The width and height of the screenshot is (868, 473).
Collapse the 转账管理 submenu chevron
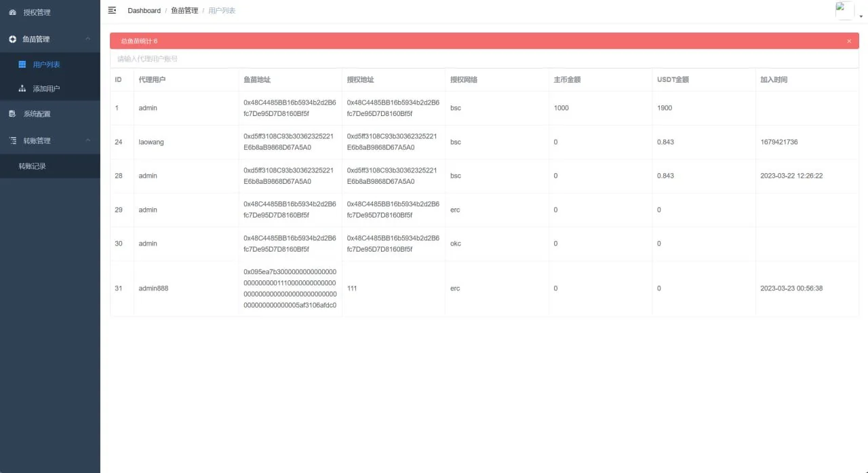[x=87, y=140]
